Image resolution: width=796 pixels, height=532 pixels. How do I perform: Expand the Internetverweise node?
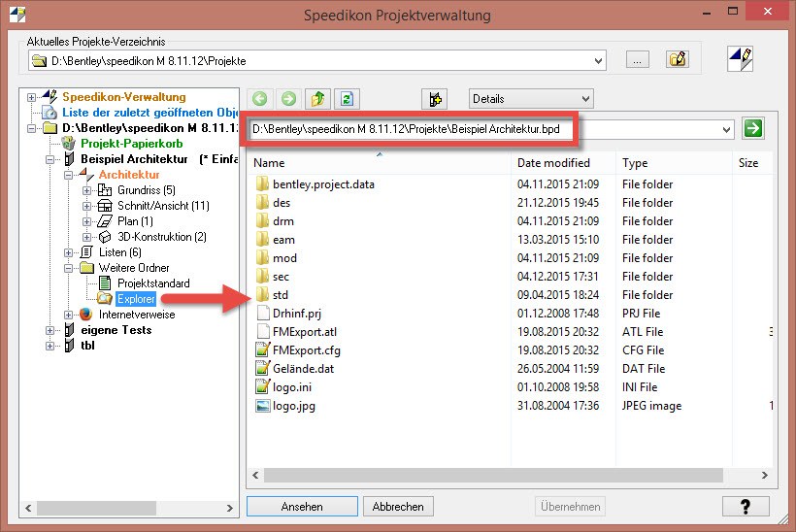click(69, 315)
